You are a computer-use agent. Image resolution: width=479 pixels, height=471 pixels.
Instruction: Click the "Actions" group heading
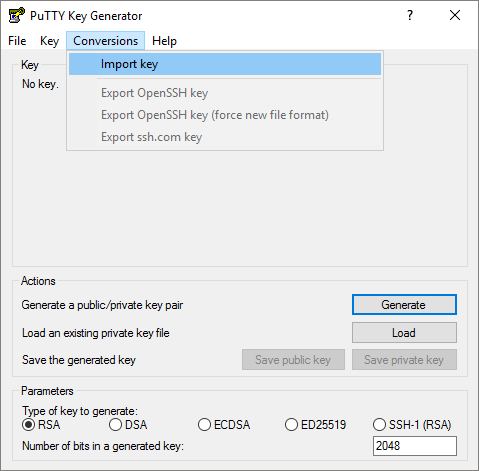[x=38, y=281]
